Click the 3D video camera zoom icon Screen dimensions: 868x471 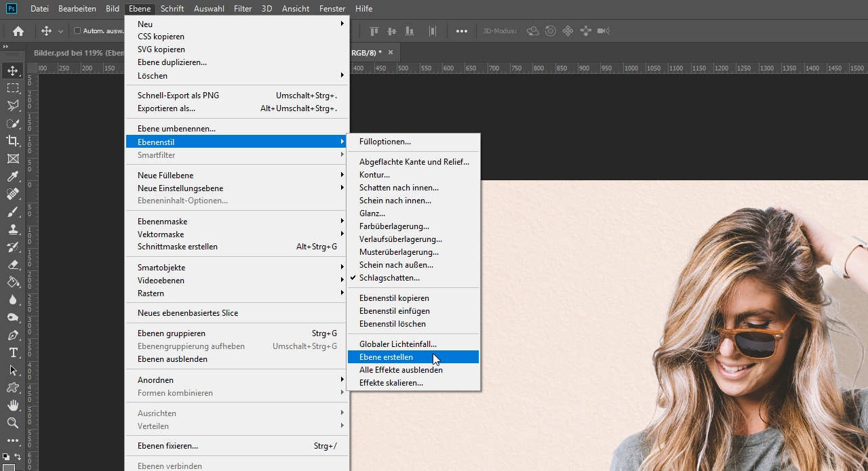pos(604,31)
